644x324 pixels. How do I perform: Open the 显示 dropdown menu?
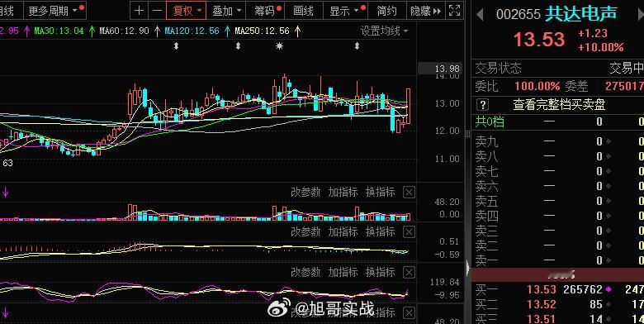point(344,11)
